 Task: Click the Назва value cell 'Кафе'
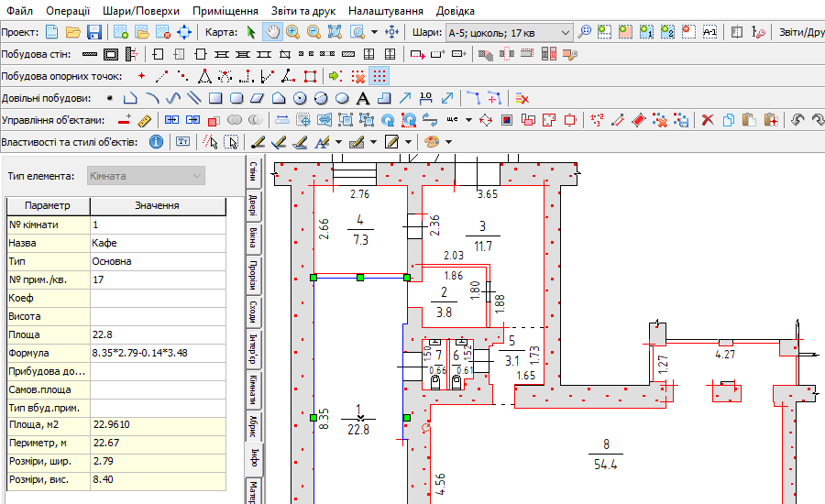click(158, 243)
